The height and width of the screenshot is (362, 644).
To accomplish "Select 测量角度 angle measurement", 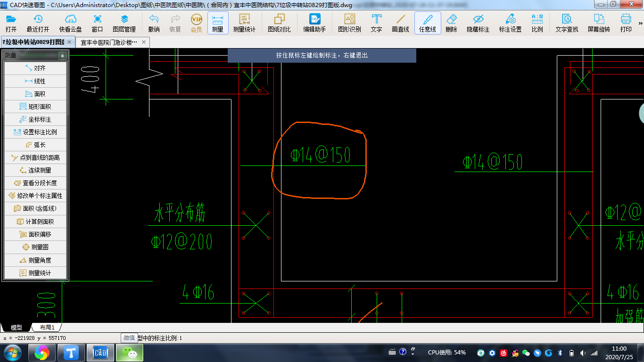I will (x=35, y=260).
